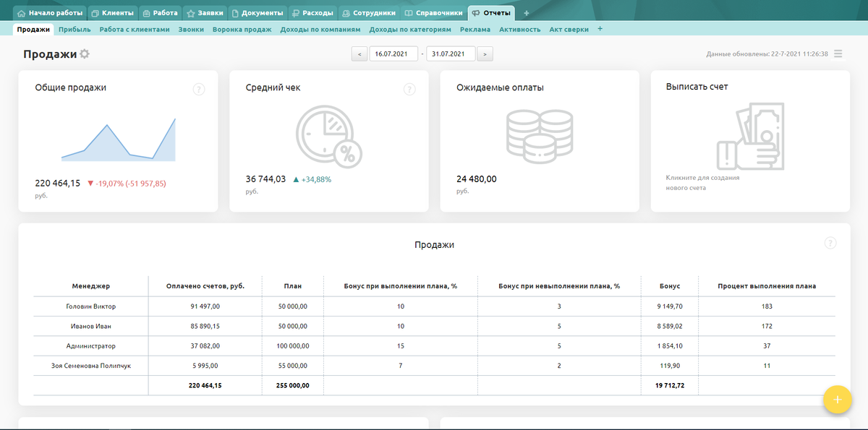Open the Начало работы tab
The image size is (868, 430).
[50, 13]
